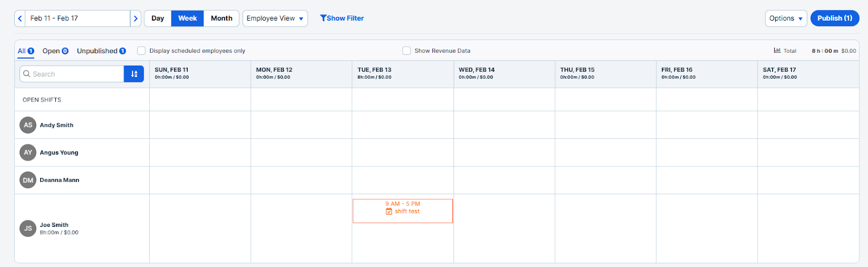The height and width of the screenshot is (267, 868).
Task: Click the Total bar chart icon
Action: 777,50
